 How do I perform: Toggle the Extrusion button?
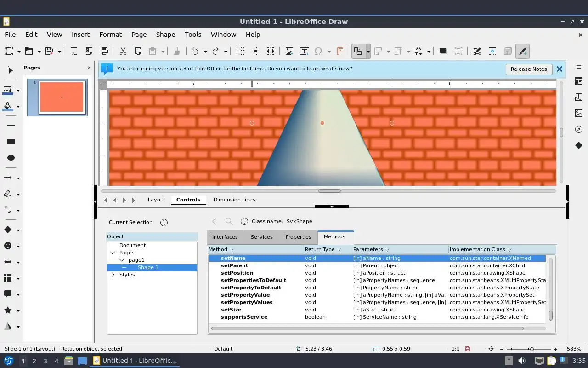pyautogui.click(x=508, y=51)
